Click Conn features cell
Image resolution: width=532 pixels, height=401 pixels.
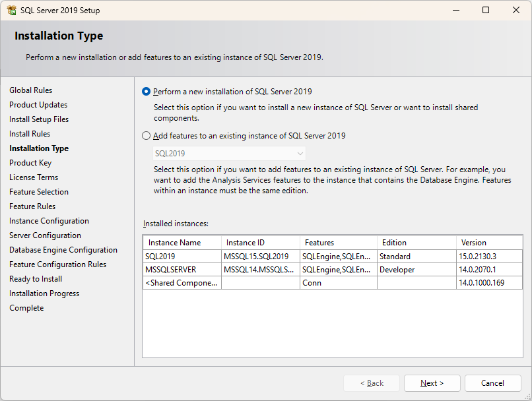tap(339, 283)
